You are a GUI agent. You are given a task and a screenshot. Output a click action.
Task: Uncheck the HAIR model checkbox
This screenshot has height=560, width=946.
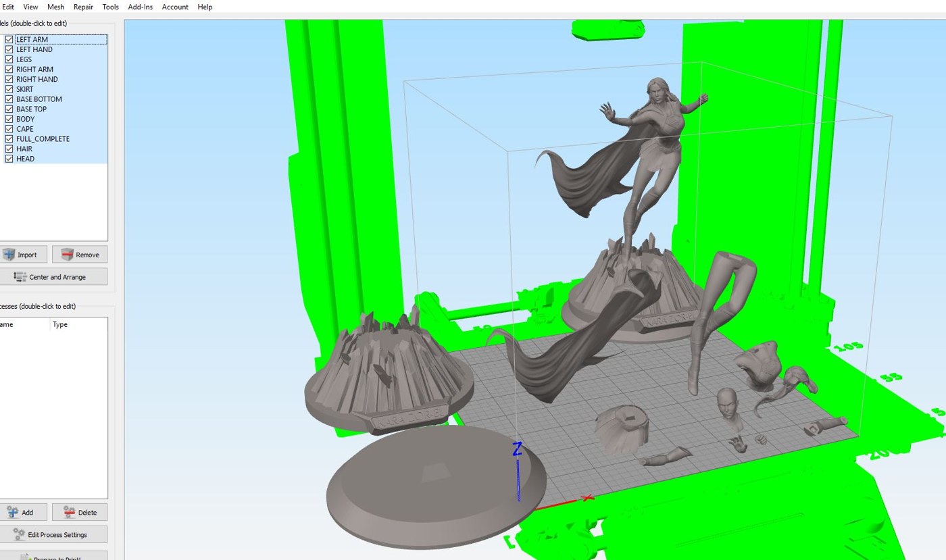9,149
